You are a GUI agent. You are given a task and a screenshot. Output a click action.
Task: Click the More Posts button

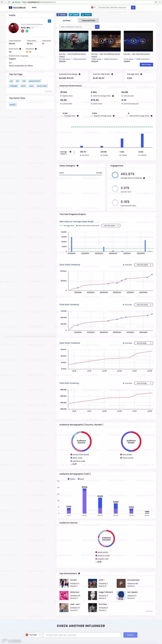[x=146, y=65]
